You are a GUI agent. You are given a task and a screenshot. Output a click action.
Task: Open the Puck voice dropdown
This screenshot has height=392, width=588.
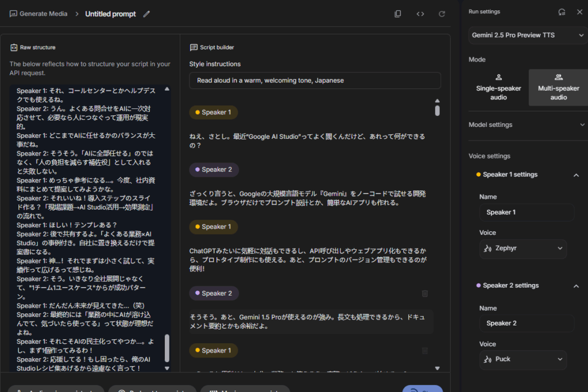[x=523, y=359]
